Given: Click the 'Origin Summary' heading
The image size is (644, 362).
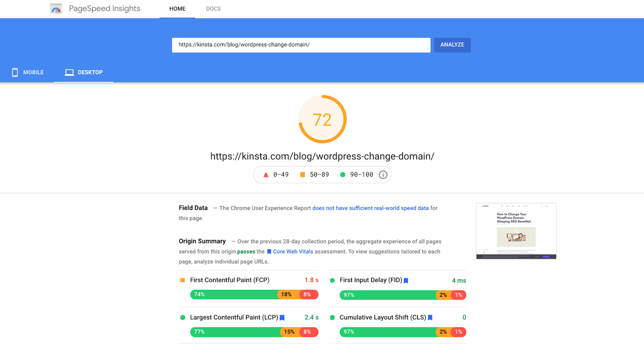Looking at the screenshot, I should pyautogui.click(x=202, y=241).
